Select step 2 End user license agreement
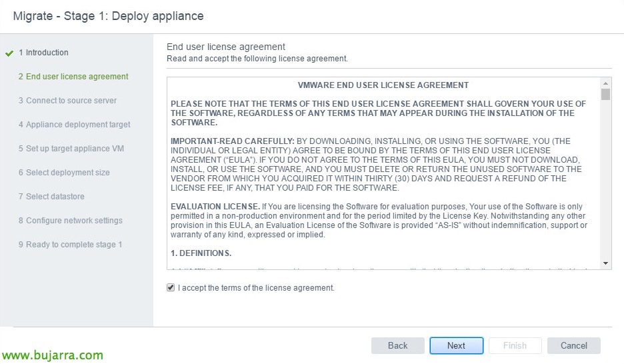The width and height of the screenshot is (624, 364). point(73,77)
